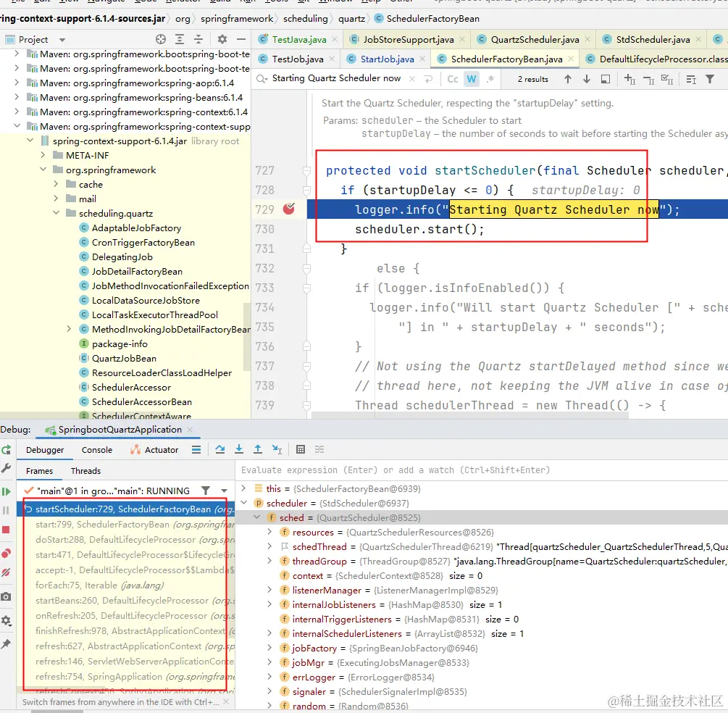Viewport: 728px width, 713px height.
Task: Collapse all in Project panel
Action: tap(198, 39)
